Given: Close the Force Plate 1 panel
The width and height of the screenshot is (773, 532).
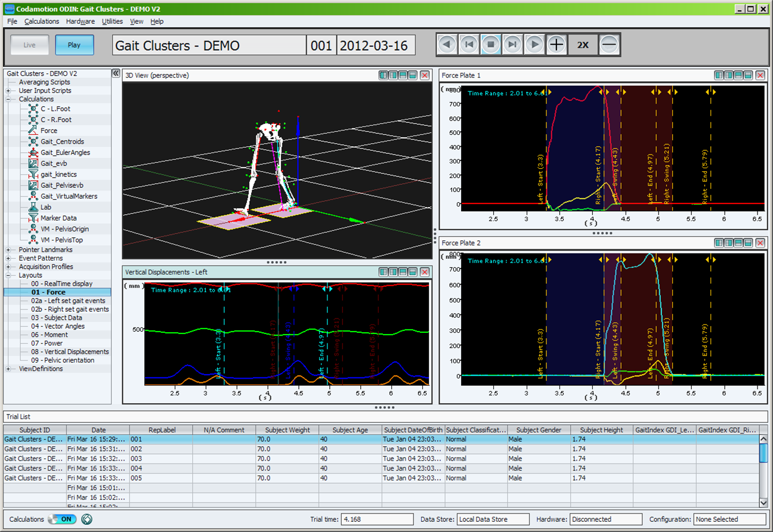Looking at the screenshot, I should (x=760, y=75).
